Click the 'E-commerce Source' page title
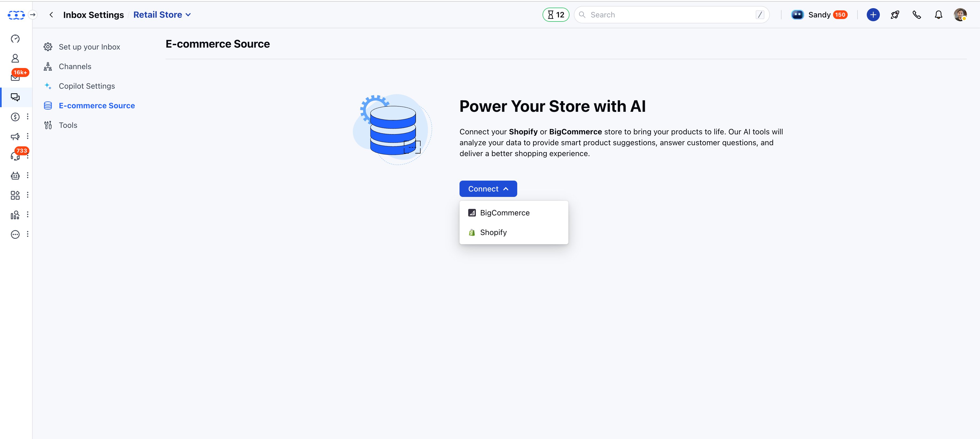Viewport: 980px width, 439px height. pyautogui.click(x=218, y=44)
